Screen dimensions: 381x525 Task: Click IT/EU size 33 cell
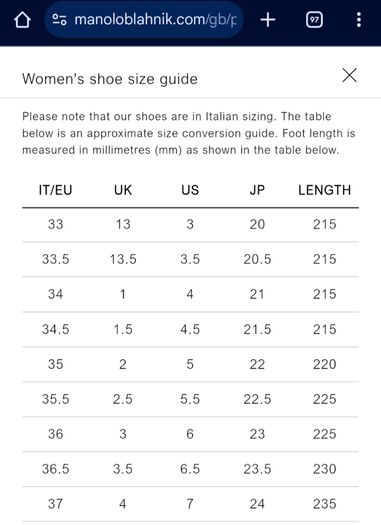click(56, 224)
